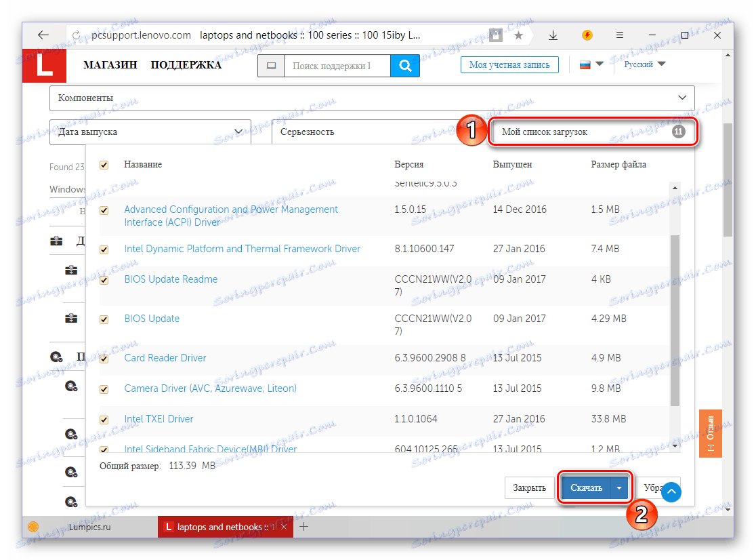The image size is (756, 560).
Task: Open the ПОДДЕРЖКА menu
Action: (186, 64)
